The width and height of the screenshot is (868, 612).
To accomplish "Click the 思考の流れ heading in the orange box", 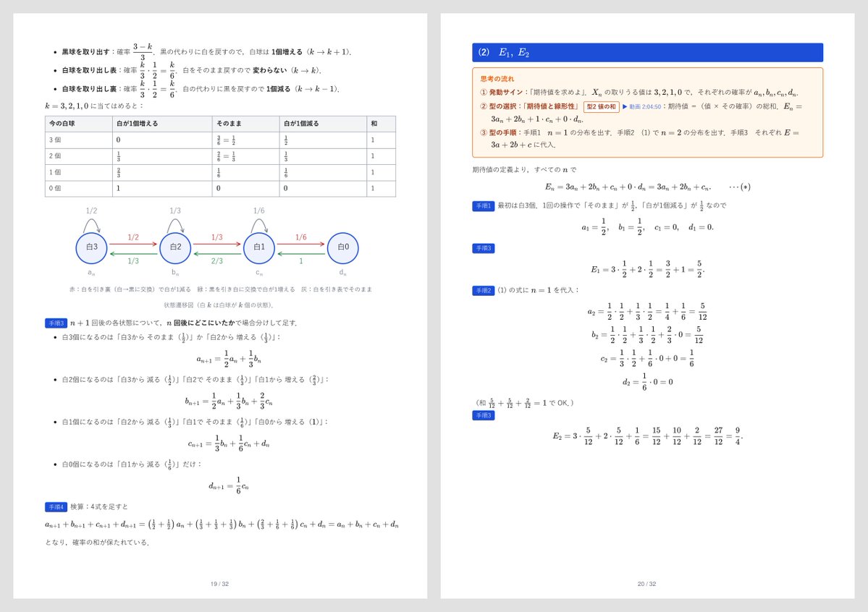I will pos(497,79).
